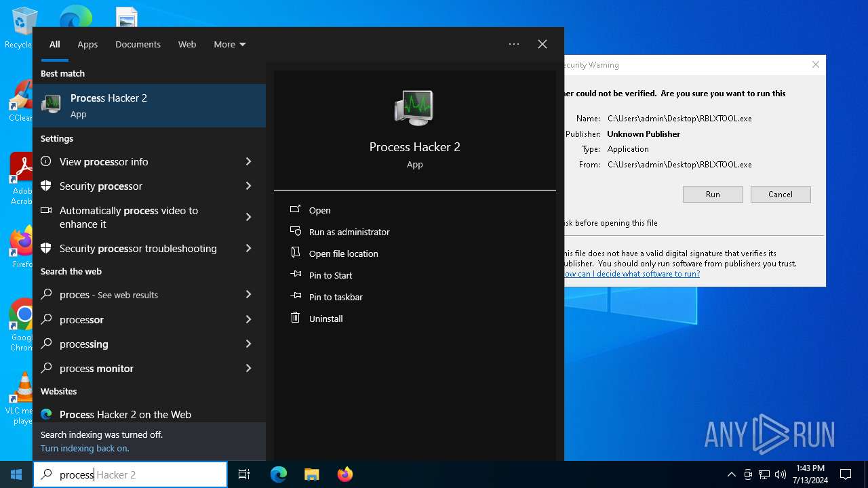
Task: Open 'How can I decide what software to run' link
Action: coord(632,274)
